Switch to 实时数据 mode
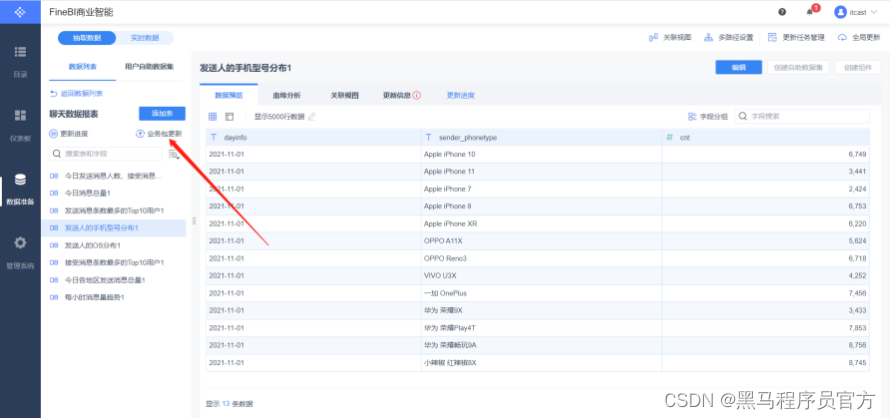 click(x=144, y=38)
